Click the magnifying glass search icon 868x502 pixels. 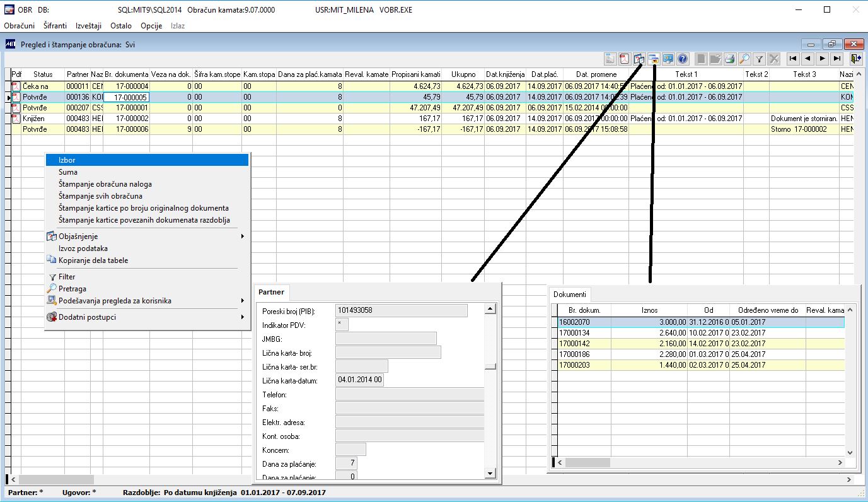(744, 59)
